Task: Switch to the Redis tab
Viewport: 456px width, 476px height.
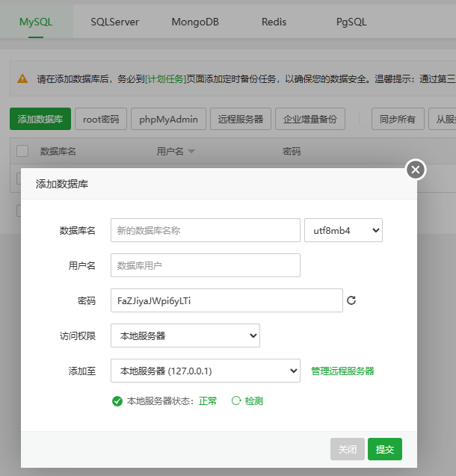Action: pyautogui.click(x=274, y=22)
